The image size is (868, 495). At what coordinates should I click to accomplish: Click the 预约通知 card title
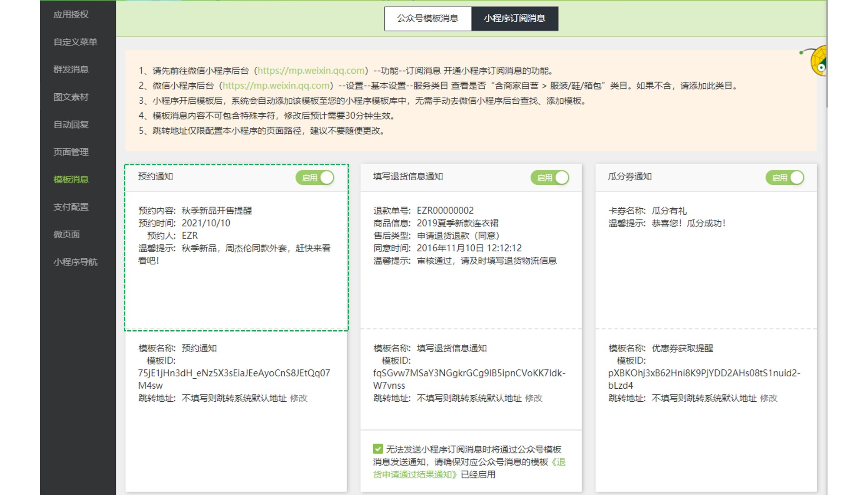click(x=155, y=177)
